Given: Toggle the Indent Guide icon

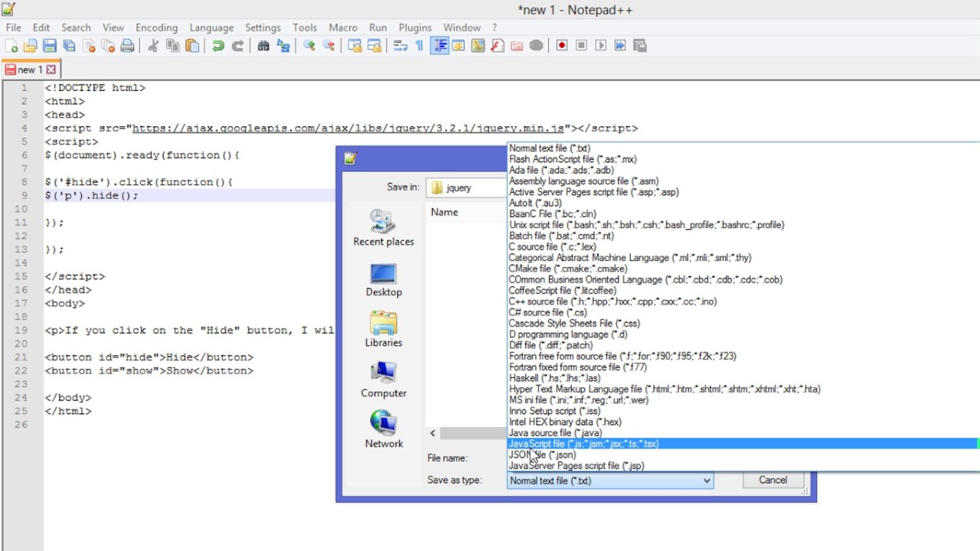Looking at the screenshot, I should pos(440,46).
